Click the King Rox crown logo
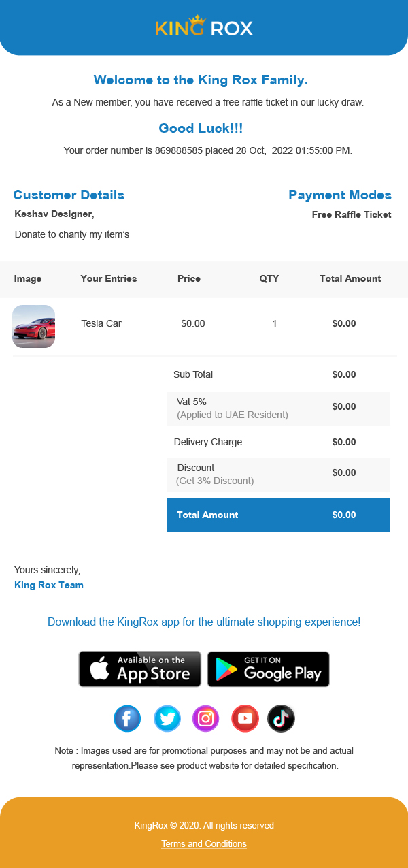The width and height of the screenshot is (408, 868). [204, 27]
